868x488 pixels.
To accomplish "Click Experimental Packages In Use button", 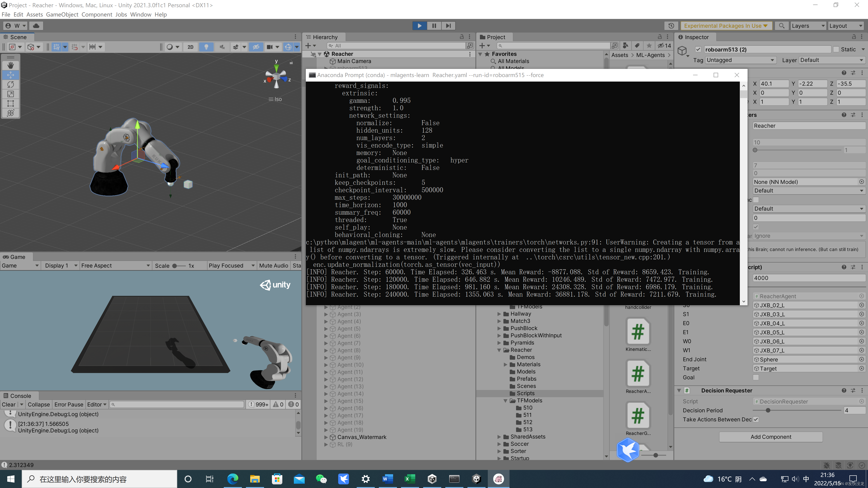I will pyautogui.click(x=726, y=26).
